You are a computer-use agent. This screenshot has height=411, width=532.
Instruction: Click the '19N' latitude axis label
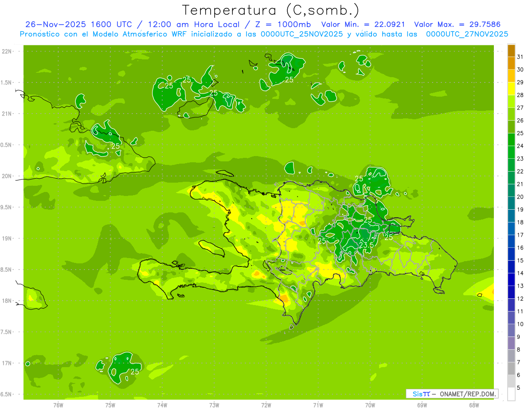[x=7, y=238]
